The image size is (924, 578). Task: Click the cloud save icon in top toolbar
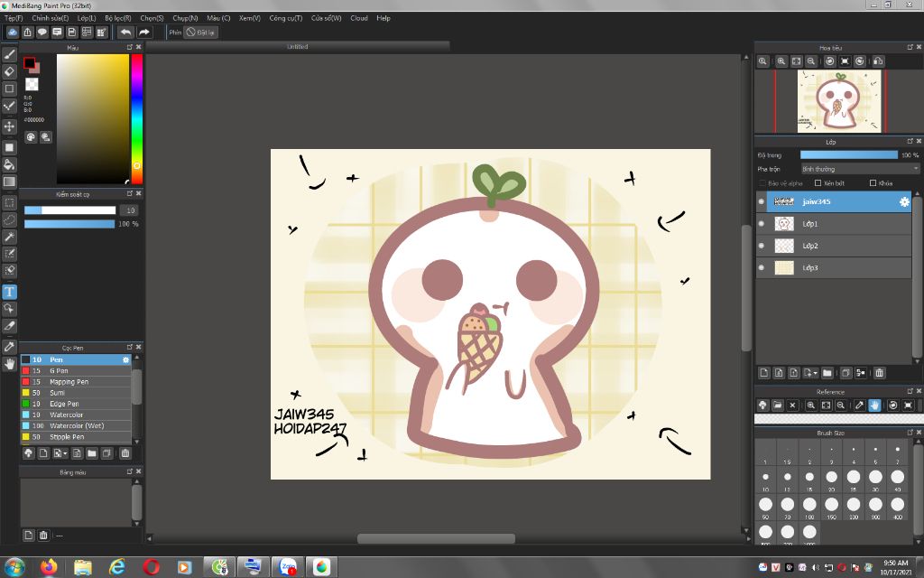(13, 33)
